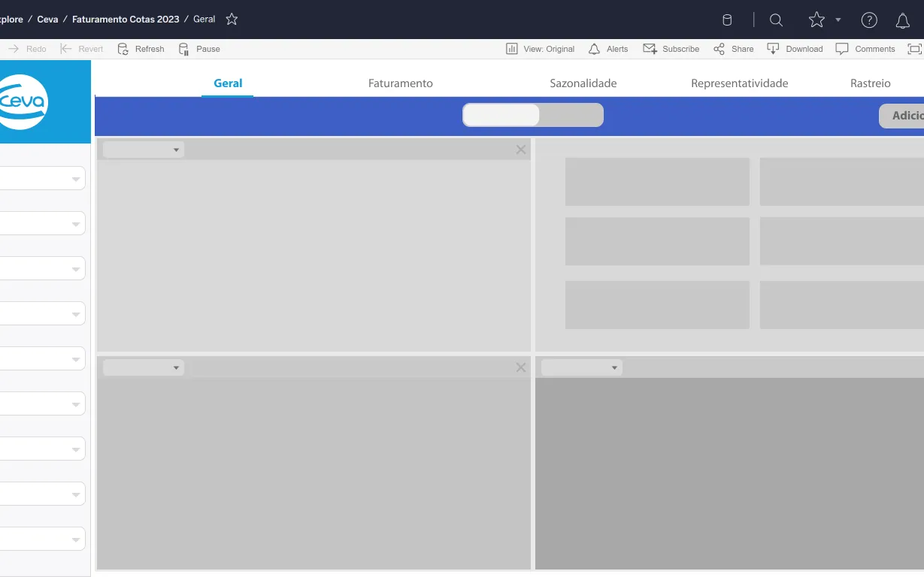Screen dimensions: 924x577
Task: Expand favorites list caret beside star
Action: click(838, 20)
